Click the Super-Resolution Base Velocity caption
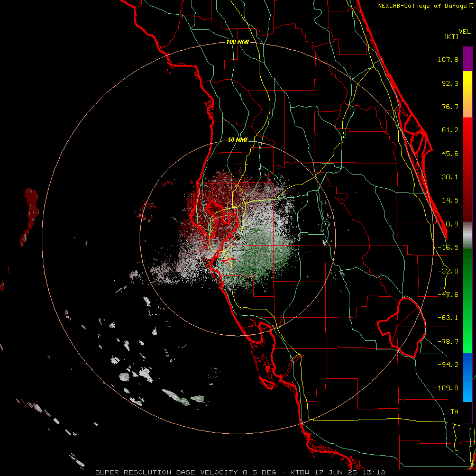 [240, 472]
